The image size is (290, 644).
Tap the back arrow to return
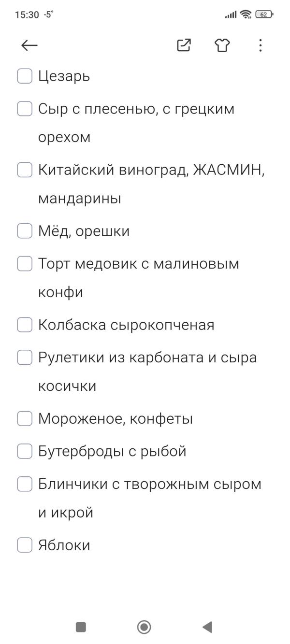29,45
